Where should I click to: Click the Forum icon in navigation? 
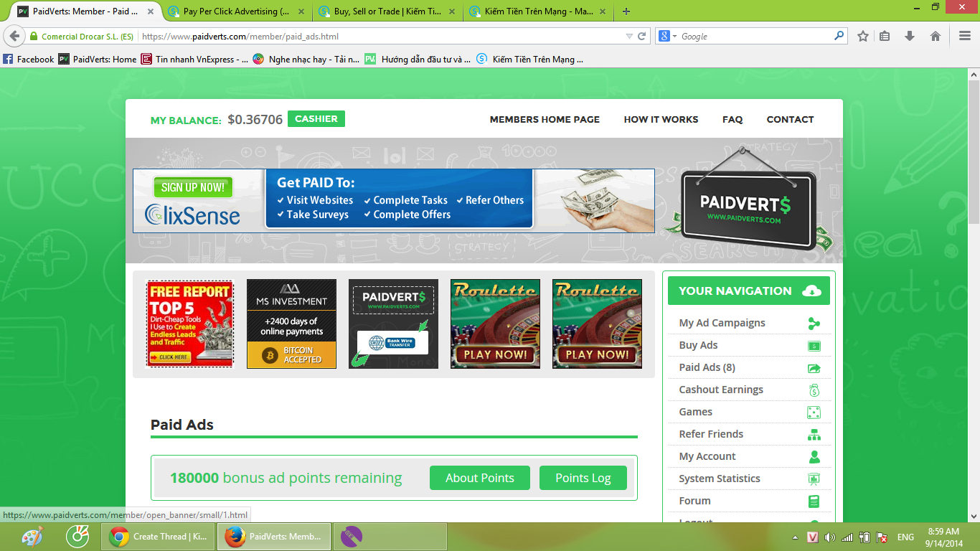(x=814, y=501)
